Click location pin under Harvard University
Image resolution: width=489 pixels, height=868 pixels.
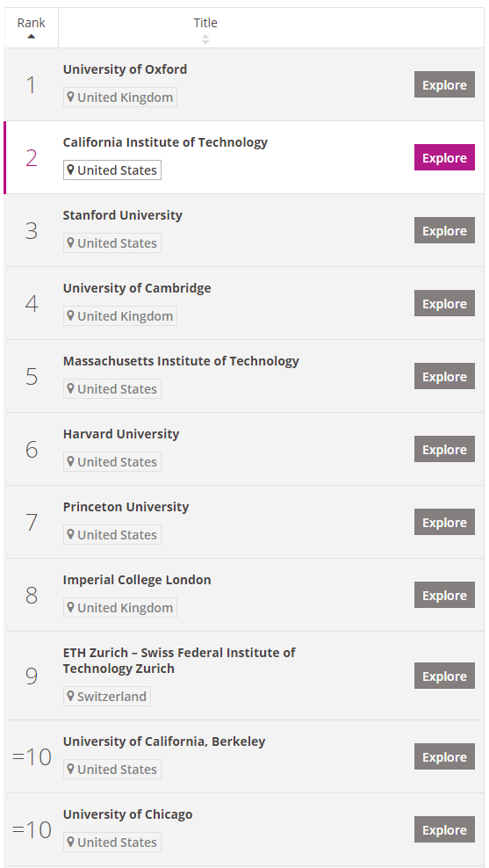70,461
